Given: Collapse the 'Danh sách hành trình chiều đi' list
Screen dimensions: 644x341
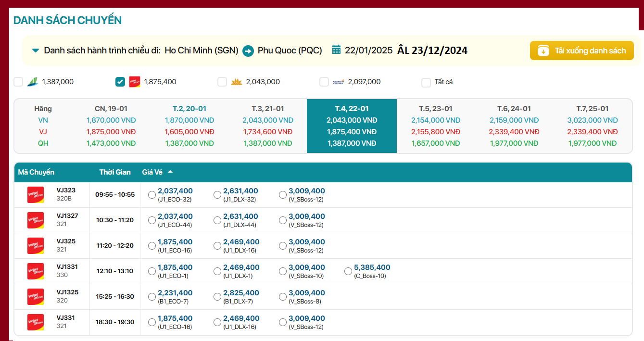Looking at the screenshot, I should pyautogui.click(x=36, y=51).
